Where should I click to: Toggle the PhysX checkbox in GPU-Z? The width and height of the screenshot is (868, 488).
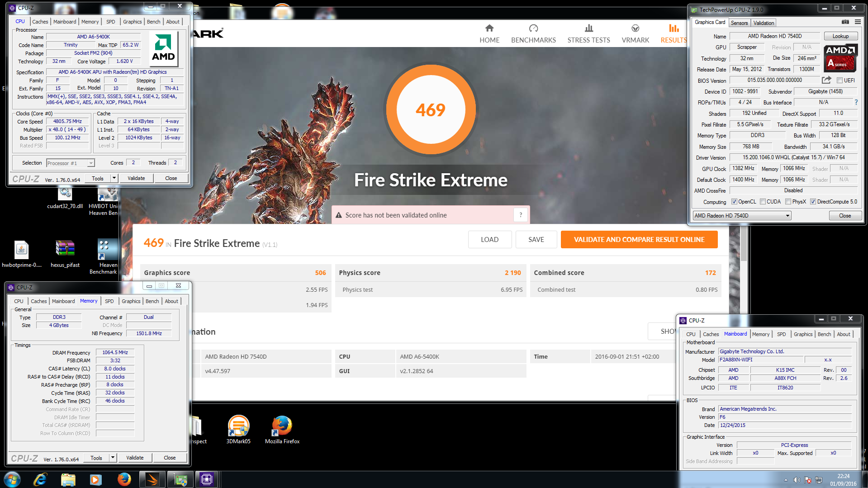tap(788, 202)
